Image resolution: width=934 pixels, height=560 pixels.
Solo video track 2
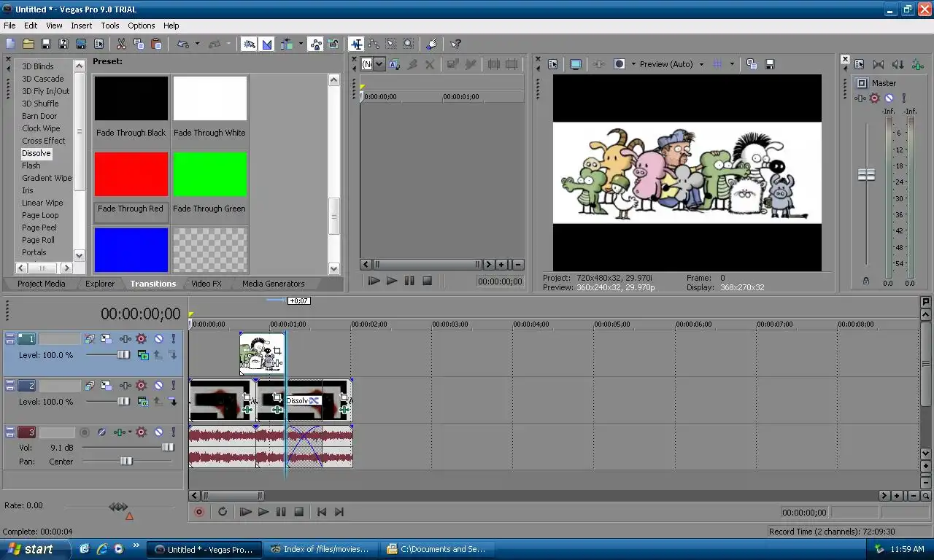point(174,386)
